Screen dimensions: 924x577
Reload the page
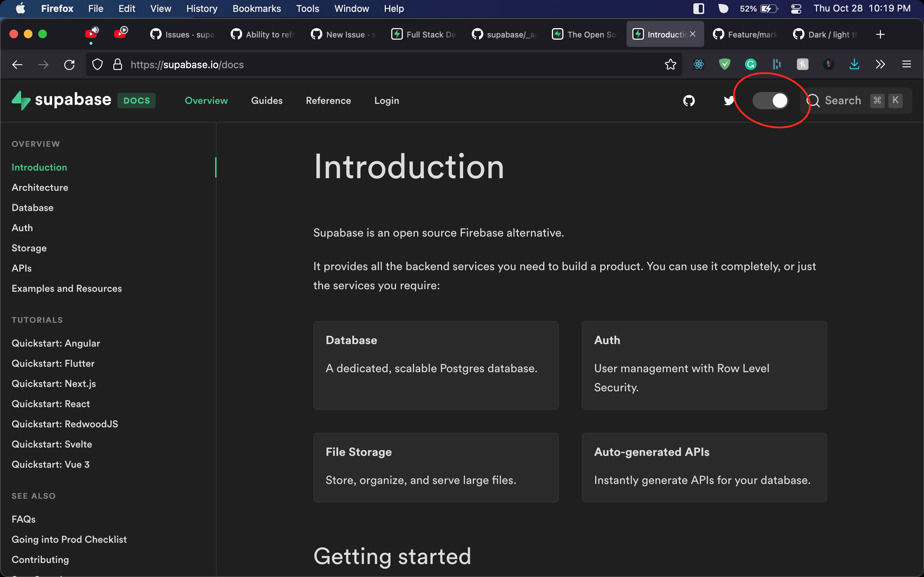[x=70, y=64]
